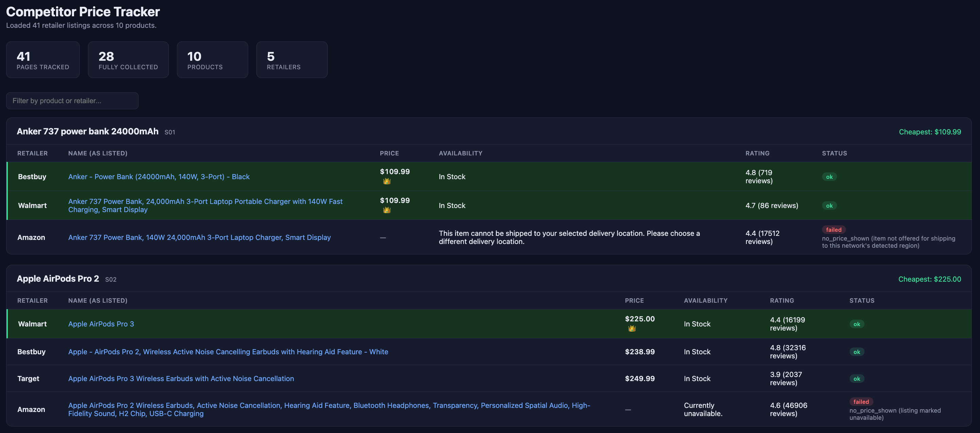Screen dimensions: 980x433
Task: Click the ok status badge in the Bestbuy Anker row
Action: click(x=829, y=177)
